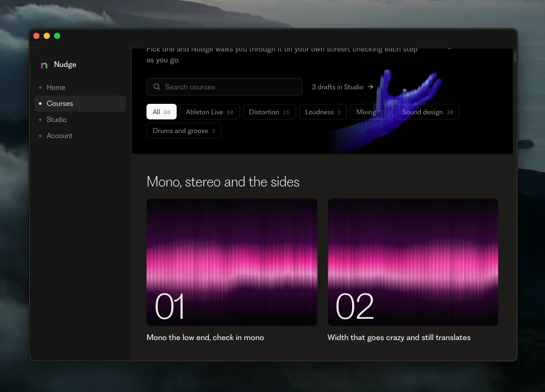Open Account in the sidebar
545x392 pixels.
coord(80,136)
